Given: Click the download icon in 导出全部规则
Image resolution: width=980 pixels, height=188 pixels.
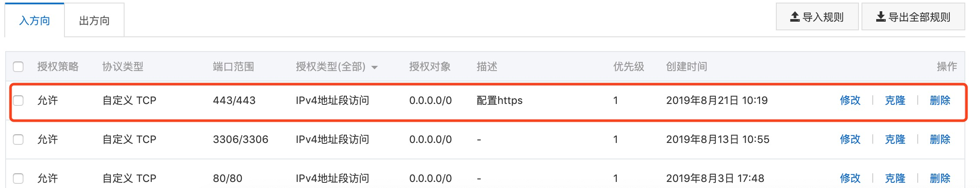Looking at the screenshot, I should (x=881, y=17).
